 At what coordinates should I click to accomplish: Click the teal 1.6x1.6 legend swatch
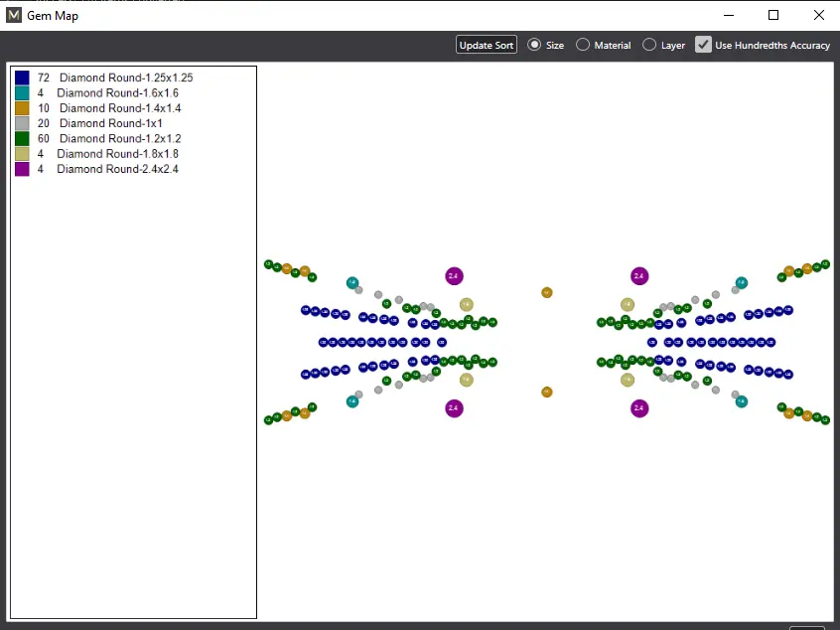[x=22, y=92]
